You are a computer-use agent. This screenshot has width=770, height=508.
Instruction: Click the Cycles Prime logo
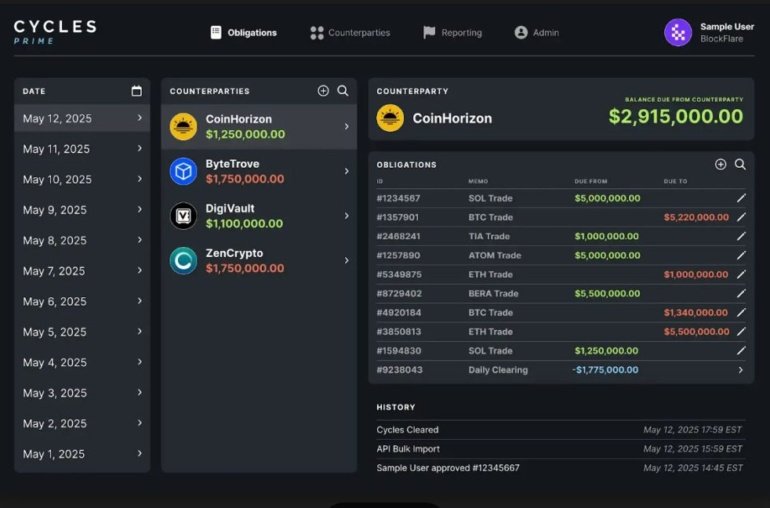[x=55, y=32]
